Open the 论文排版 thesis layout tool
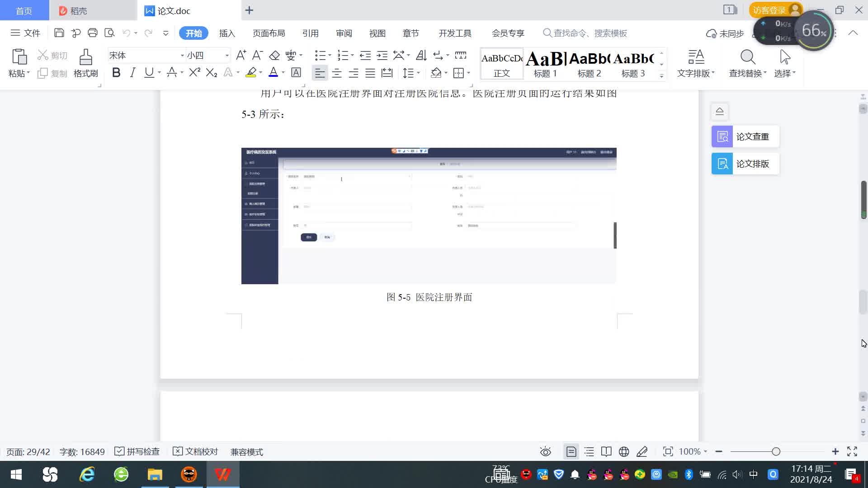The height and width of the screenshot is (488, 868). pyautogui.click(x=745, y=164)
